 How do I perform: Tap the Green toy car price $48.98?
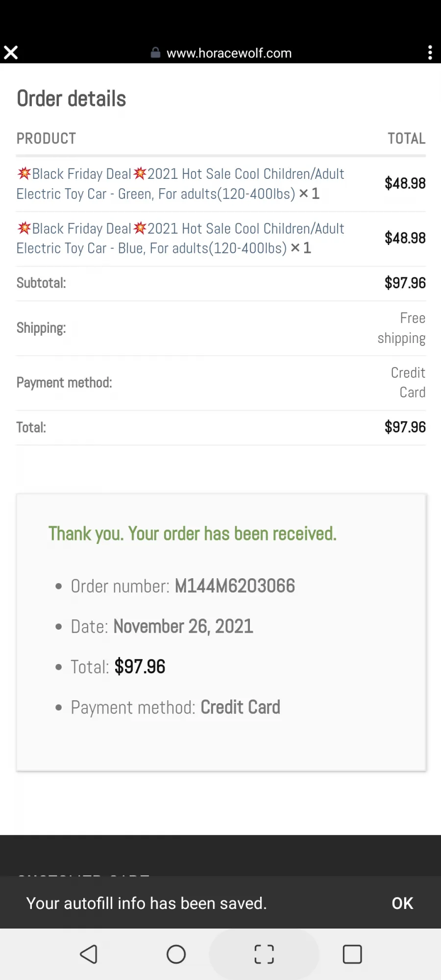[405, 183]
